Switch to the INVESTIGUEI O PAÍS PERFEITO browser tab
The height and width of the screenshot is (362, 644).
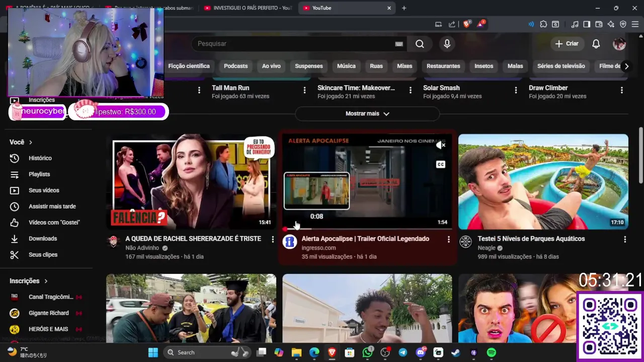pos(248,8)
